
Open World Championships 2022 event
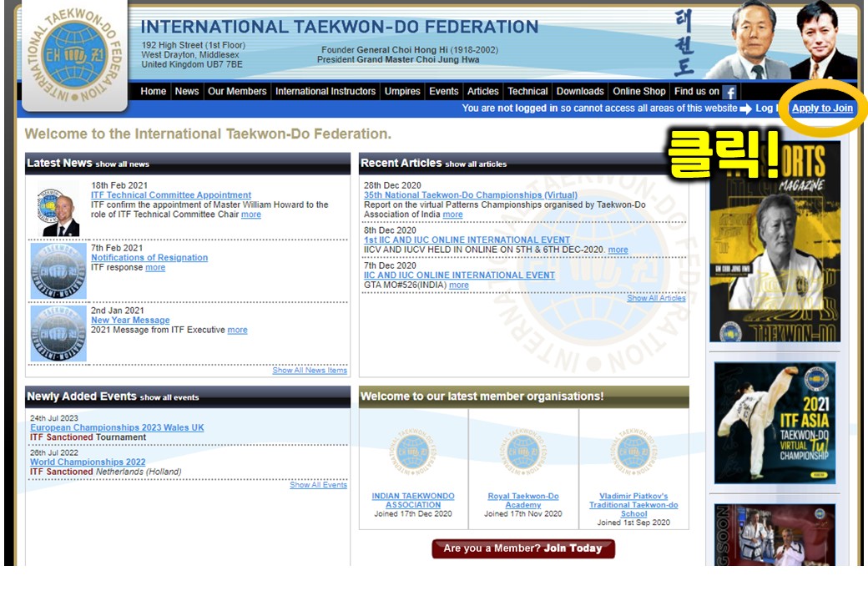point(88,462)
